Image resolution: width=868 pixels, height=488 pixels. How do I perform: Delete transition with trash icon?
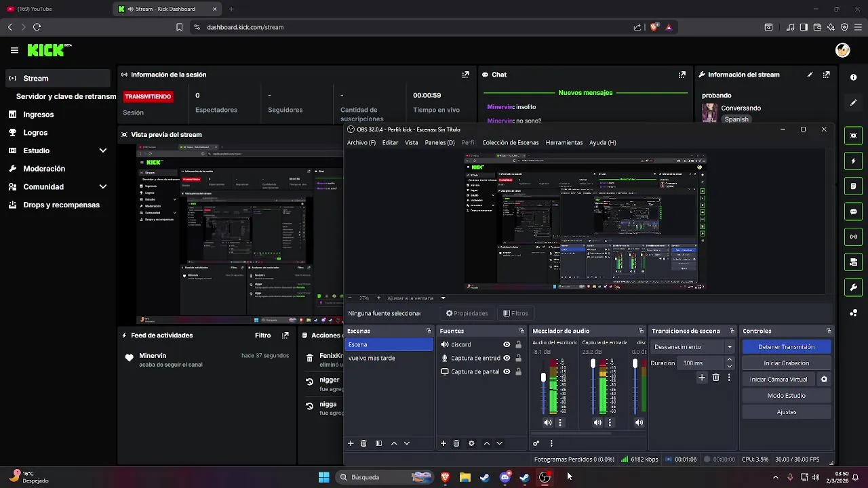[715, 378]
